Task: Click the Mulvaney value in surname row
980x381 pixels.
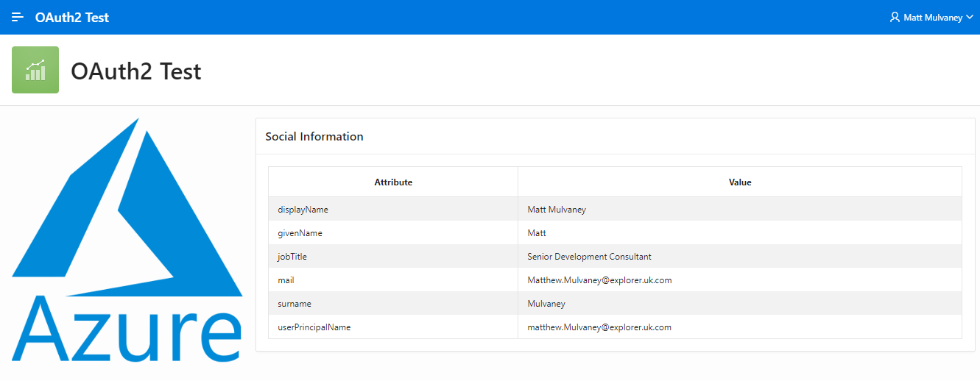Action: click(546, 304)
